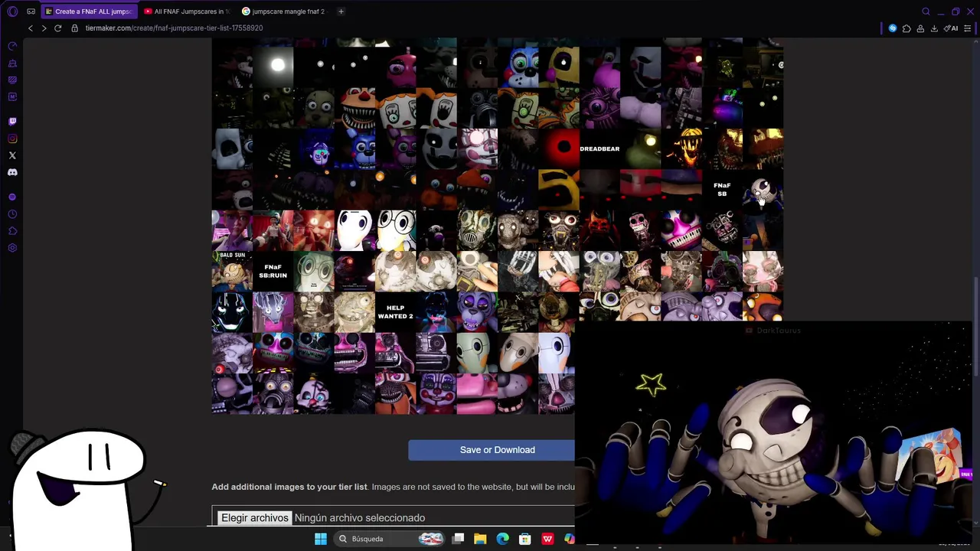Open the Windows Start menu
Image resolution: width=980 pixels, height=551 pixels.
[x=321, y=539]
